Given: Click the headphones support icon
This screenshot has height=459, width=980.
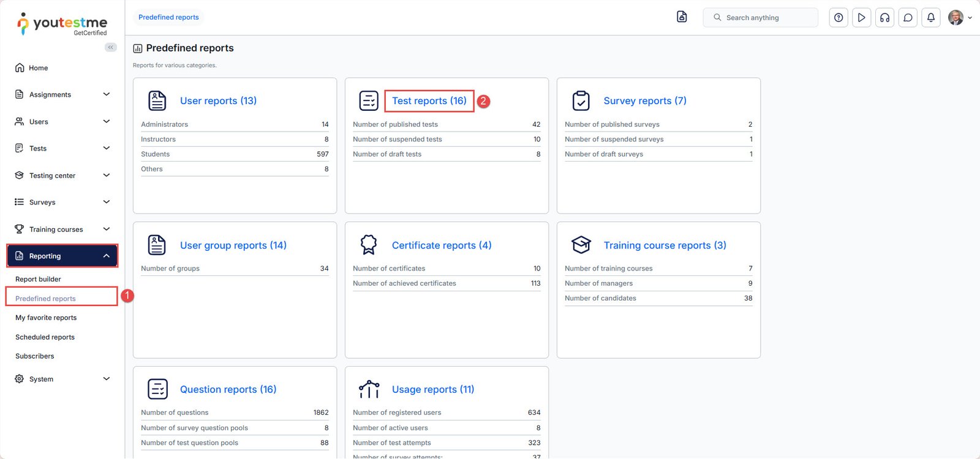Looking at the screenshot, I should click(884, 18).
